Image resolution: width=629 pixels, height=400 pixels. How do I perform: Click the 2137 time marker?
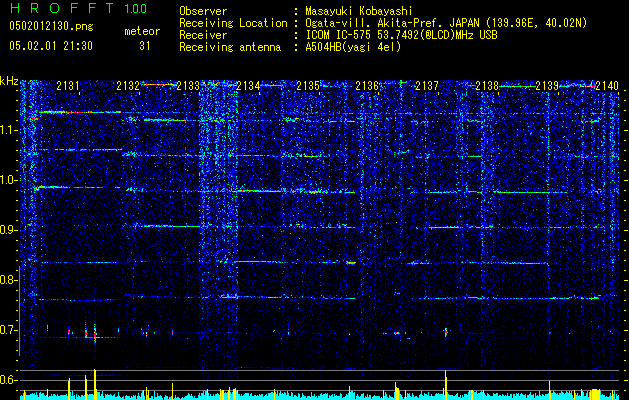(x=427, y=85)
